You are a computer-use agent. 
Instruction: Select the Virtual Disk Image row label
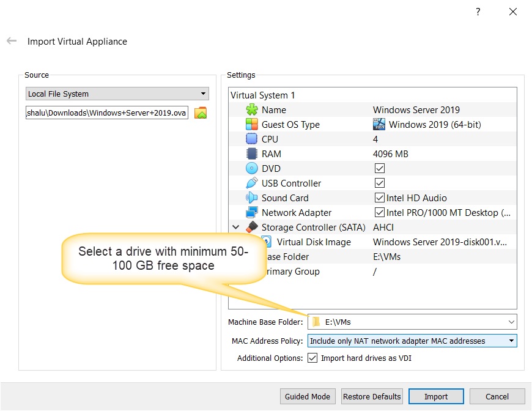[x=314, y=242]
